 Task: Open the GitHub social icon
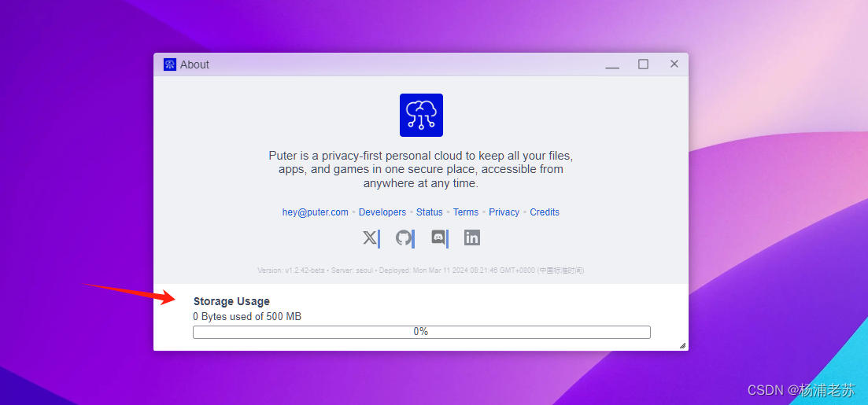coord(404,238)
